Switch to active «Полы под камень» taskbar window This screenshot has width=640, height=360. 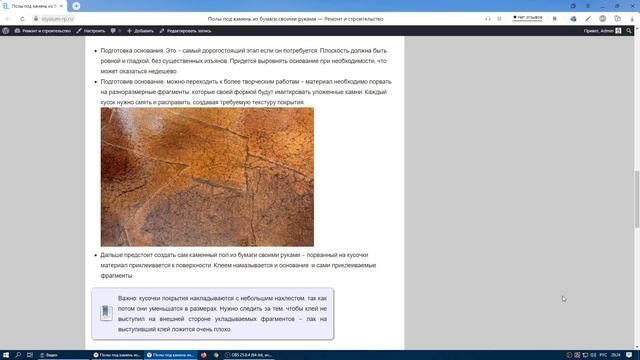170,355
